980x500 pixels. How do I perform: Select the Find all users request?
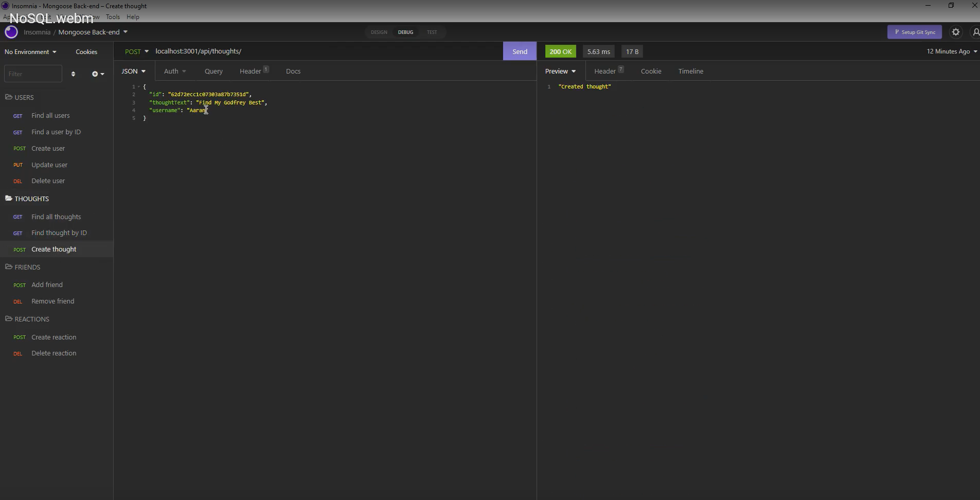pyautogui.click(x=57, y=116)
